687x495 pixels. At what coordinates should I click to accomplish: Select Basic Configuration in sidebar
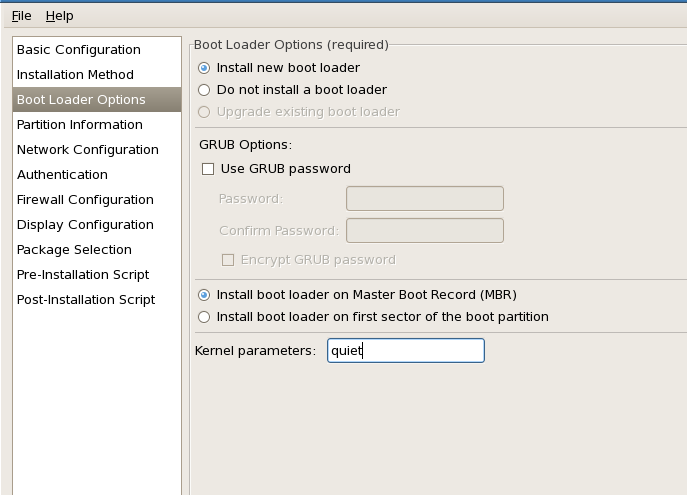click(79, 50)
